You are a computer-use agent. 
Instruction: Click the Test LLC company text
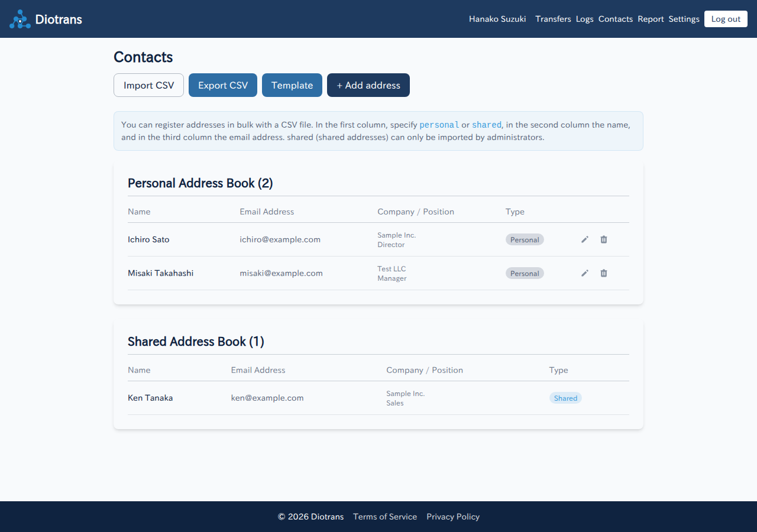tap(392, 268)
